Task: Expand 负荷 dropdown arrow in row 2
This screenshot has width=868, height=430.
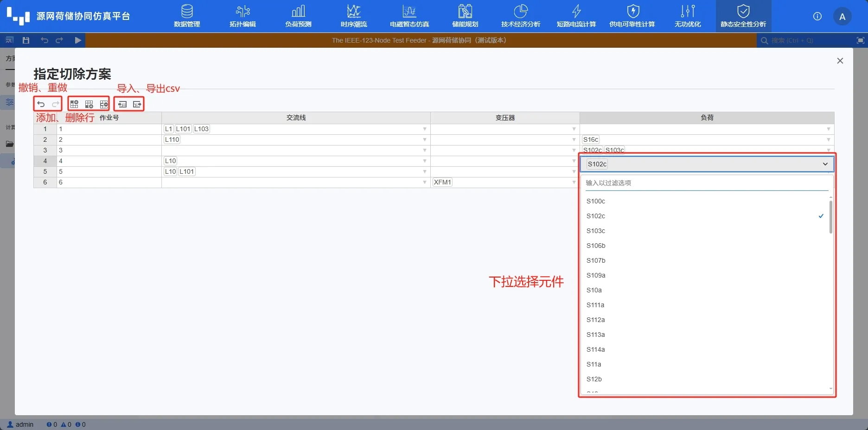Action: [x=828, y=139]
